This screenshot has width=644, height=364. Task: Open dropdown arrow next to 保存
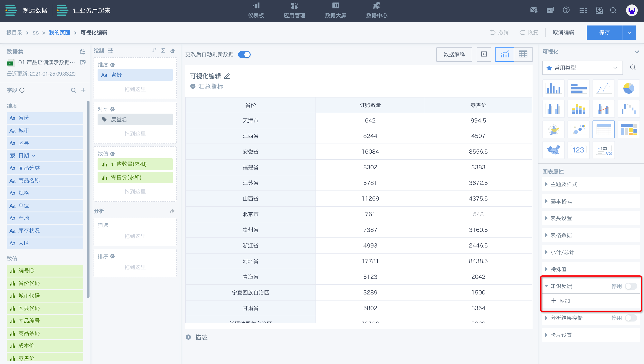coord(629,32)
